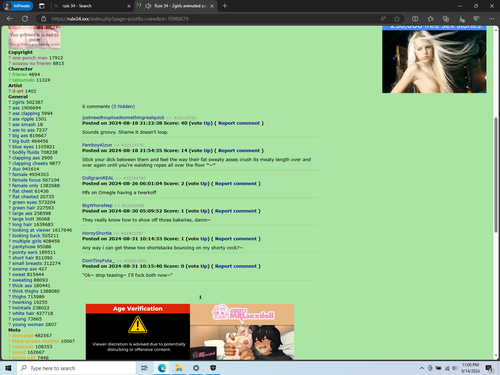Click question mark beside 'duo' tag

tap(10, 169)
